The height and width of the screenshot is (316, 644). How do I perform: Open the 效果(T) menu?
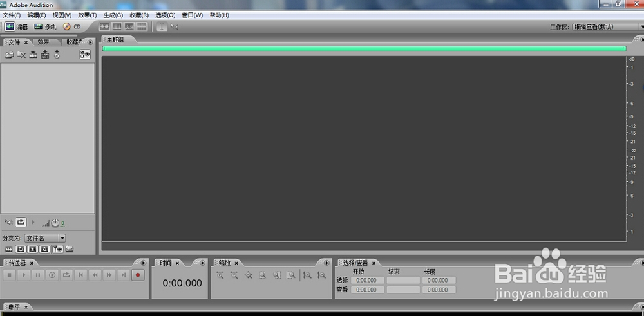tap(88, 15)
